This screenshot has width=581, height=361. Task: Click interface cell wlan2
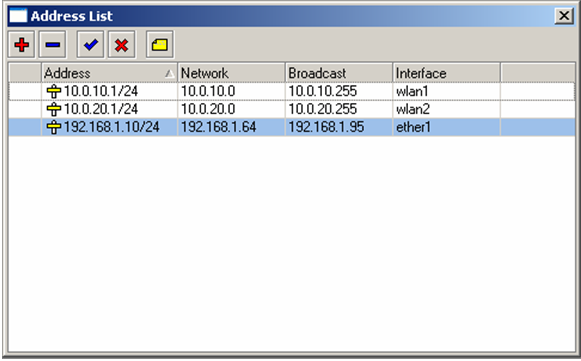tap(446, 109)
